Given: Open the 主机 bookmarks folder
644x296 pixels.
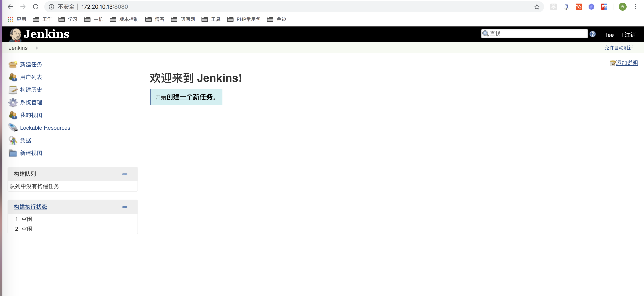Looking at the screenshot, I should pyautogui.click(x=94, y=19).
